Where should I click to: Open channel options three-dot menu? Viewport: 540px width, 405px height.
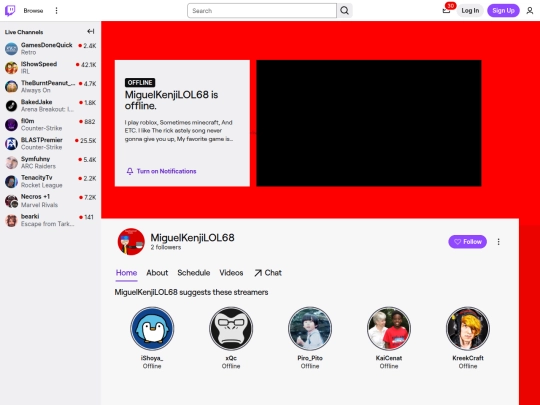tap(498, 242)
